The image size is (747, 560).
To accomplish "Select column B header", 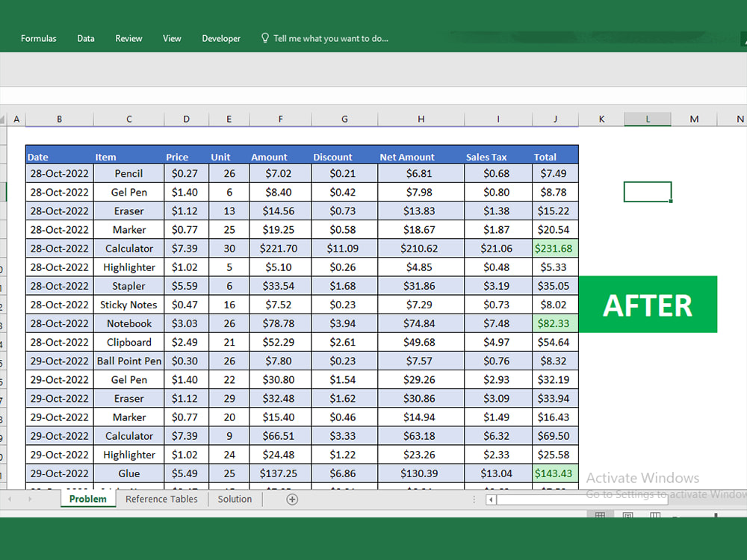I will tap(60, 119).
